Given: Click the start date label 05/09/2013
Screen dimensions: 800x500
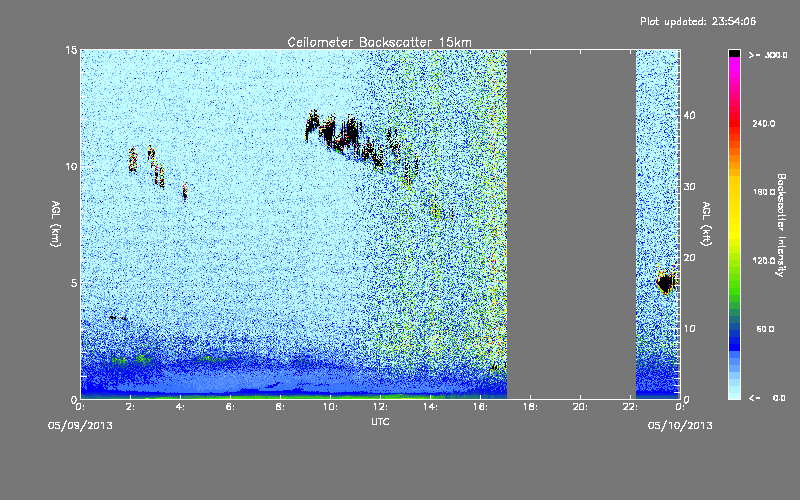Looking at the screenshot, I should coord(80,425).
